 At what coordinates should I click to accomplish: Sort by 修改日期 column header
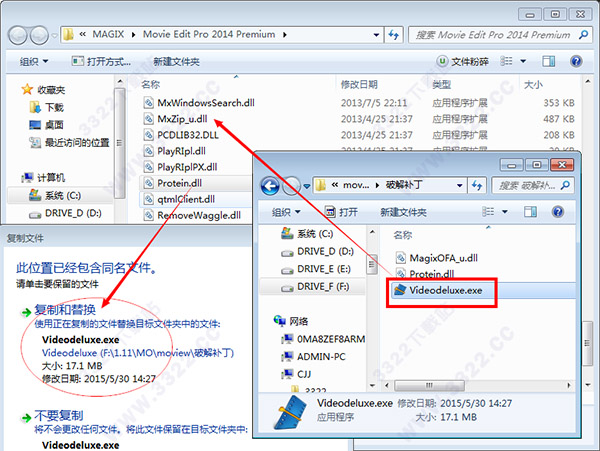pos(359,84)
